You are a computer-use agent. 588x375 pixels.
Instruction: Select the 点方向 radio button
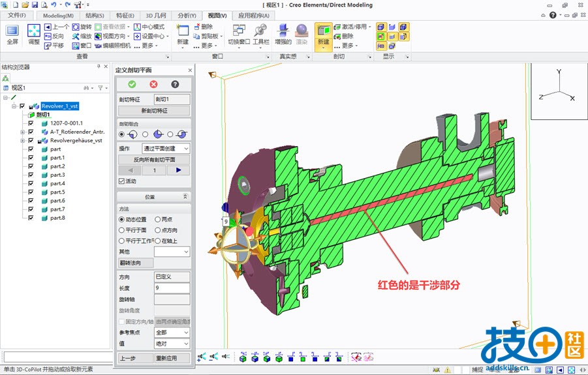click(158, 230)
